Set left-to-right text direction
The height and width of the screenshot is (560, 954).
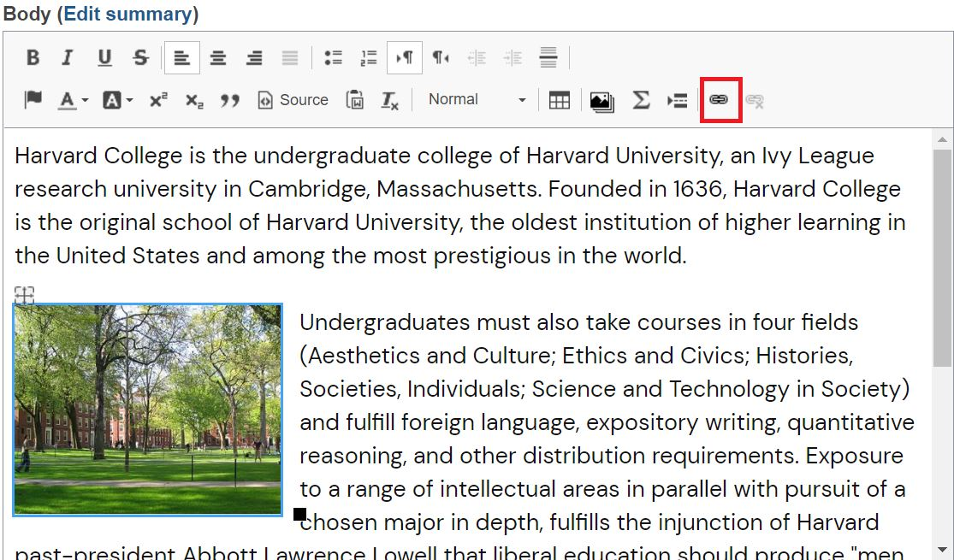pyautogui.click(x=405, y=58)
